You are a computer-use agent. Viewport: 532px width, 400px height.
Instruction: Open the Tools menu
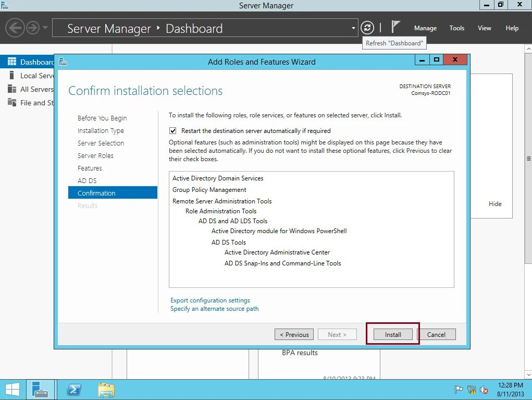point(456,28)
